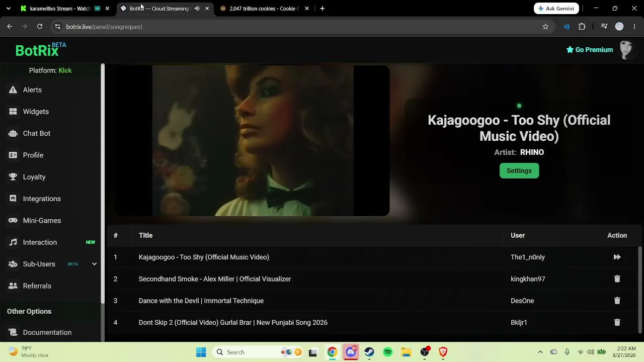Image resolution: width=644 pixels, height=362 pixels.
Task: Open the Alerts icon in the sidebar
Action: pos(13,90)
